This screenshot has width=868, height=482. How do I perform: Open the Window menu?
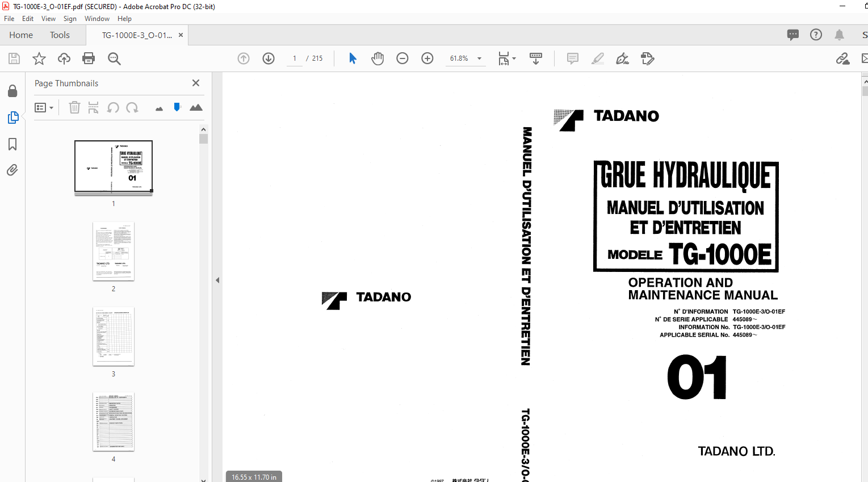tap(97, 19)
